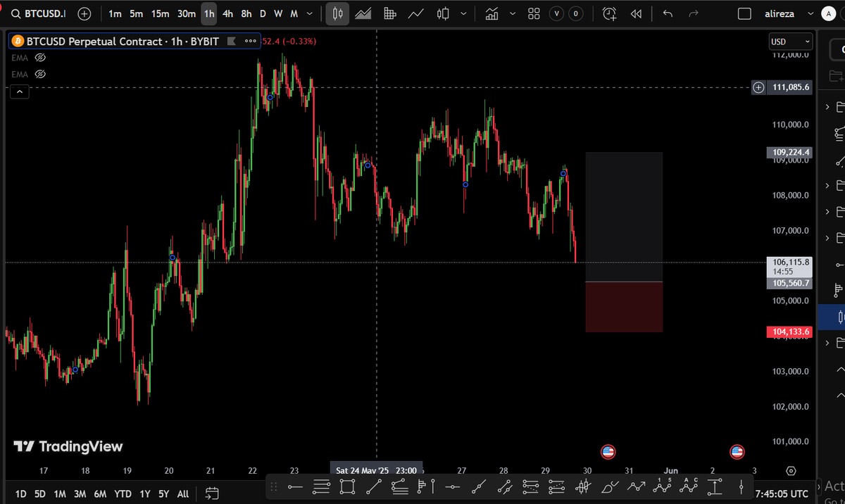Create an alert with clock icon
The height and width of the screenshot is (504, 845).
[610, 14]
